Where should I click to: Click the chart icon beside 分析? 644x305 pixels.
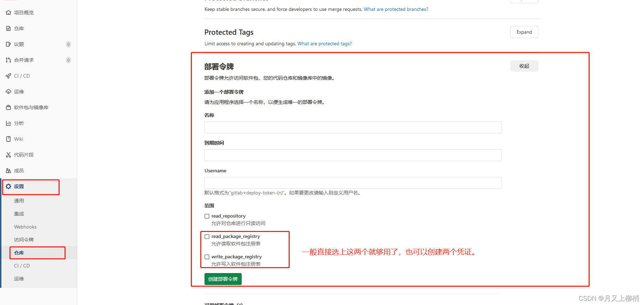pyautogui.click(x=8, y=123)
